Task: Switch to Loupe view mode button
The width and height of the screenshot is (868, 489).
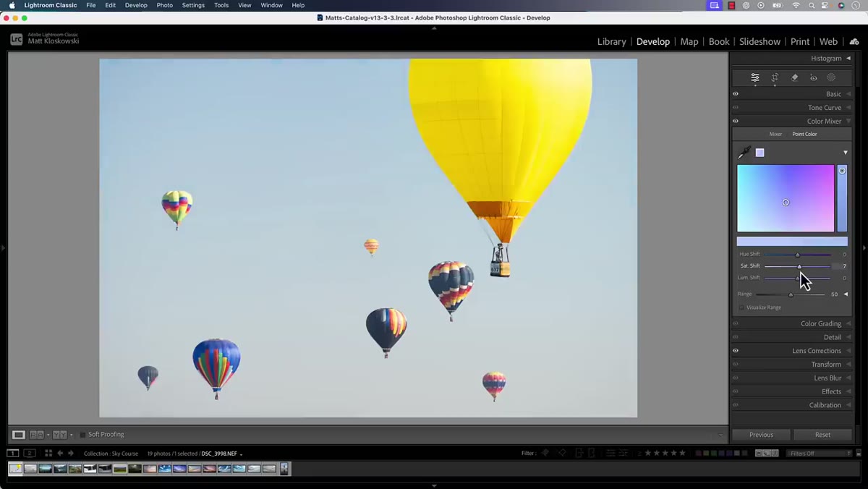Action: coord(19,435)
